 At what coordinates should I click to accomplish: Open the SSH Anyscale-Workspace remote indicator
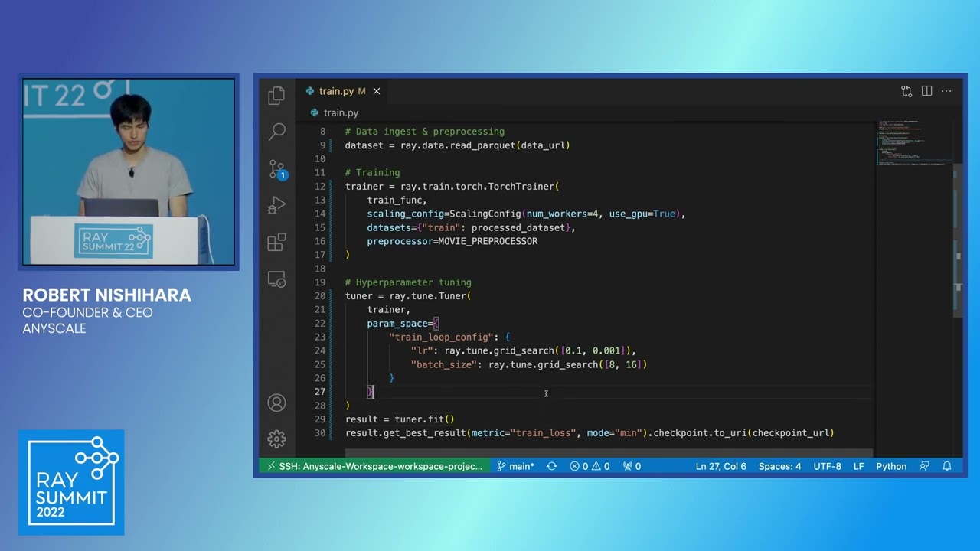point(374,466)
